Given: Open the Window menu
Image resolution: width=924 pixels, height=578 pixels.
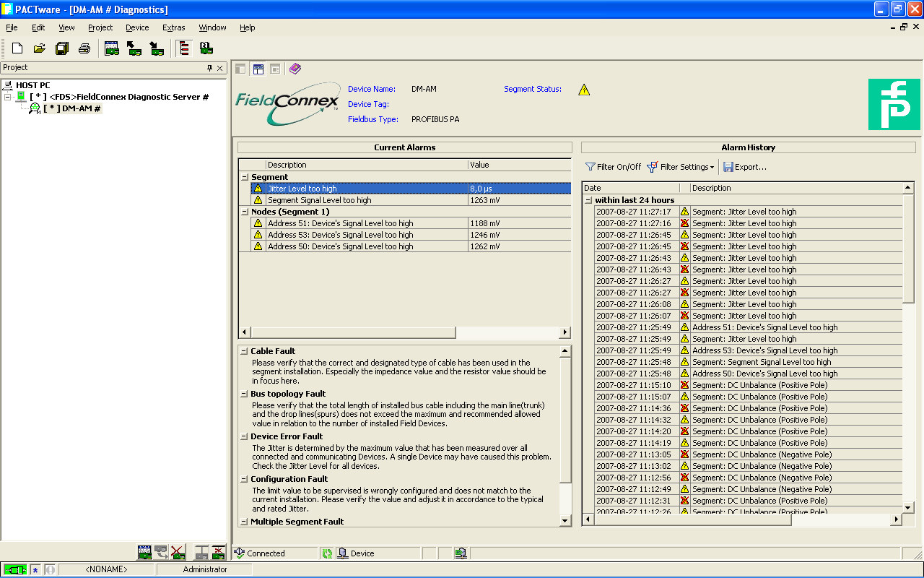Looking at the screenshot, I should tap(212, 27).
